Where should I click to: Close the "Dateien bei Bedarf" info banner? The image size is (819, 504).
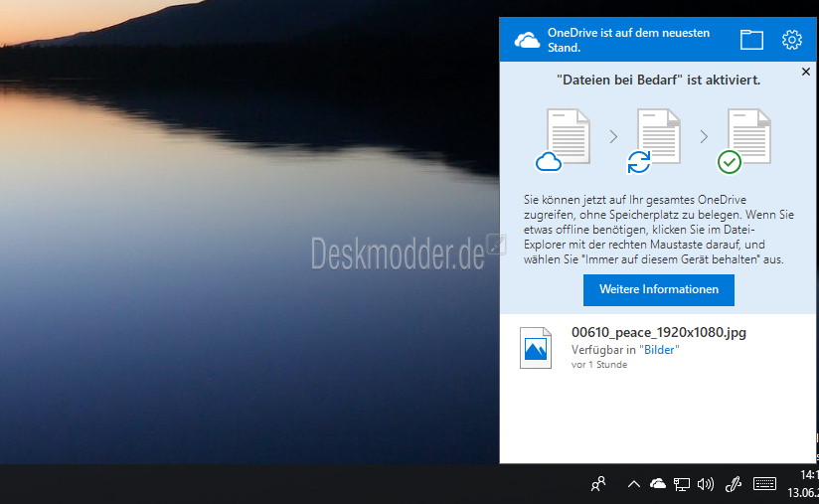[x=806, y=72]
